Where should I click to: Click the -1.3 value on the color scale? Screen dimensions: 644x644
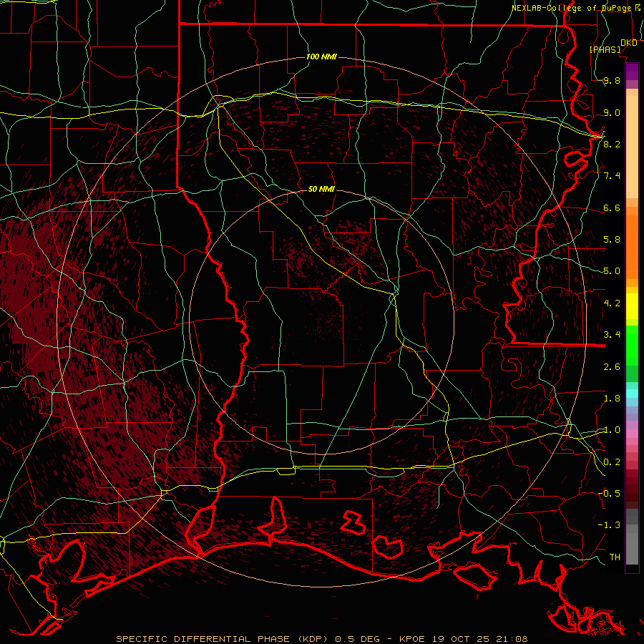tap(609, 525)
